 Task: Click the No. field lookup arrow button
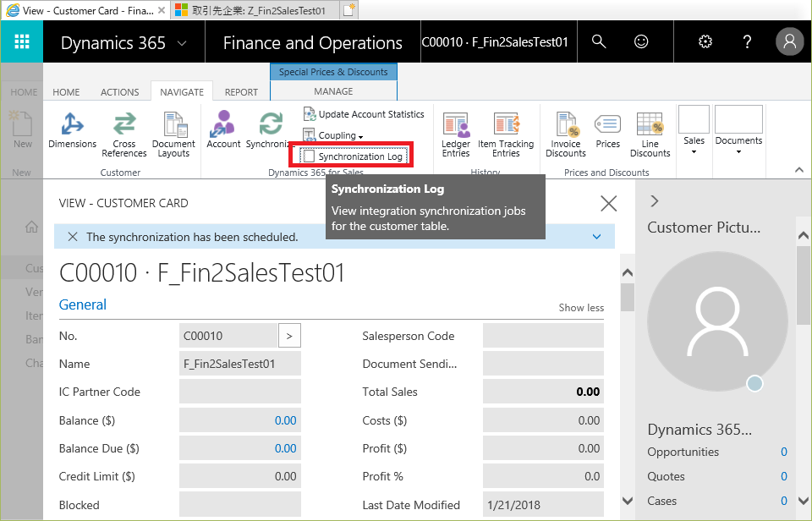[x=289, y=336]
